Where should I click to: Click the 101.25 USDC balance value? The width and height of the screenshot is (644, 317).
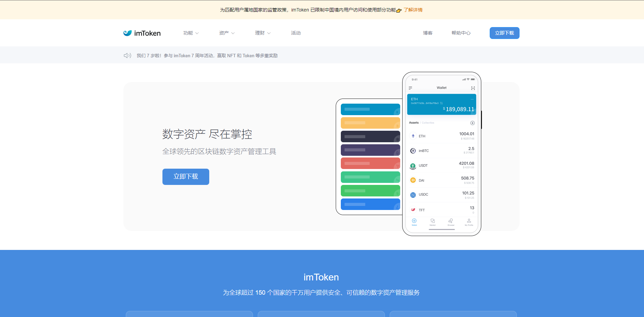468,193
